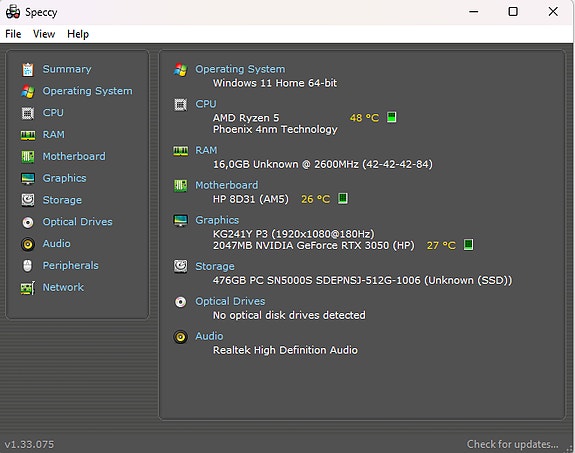This screenshot has height=453, width=575.
Task: Select the CPU chip icon in sidebar
Action: pos(28,113)
